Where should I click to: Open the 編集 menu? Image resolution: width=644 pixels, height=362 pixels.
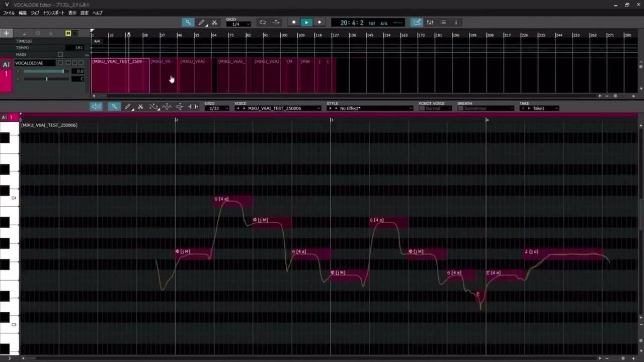23,13
